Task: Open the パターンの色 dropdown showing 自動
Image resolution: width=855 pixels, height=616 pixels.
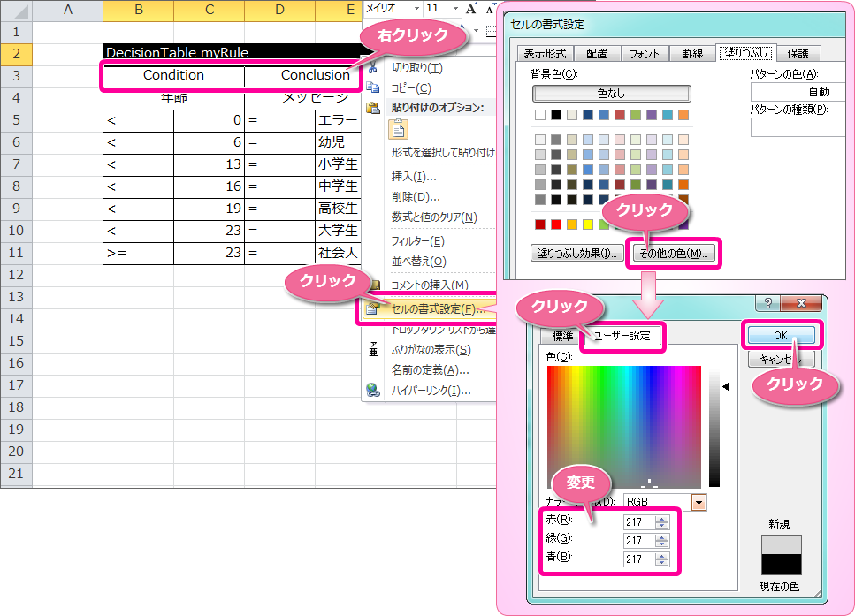Action: click(798, 92)
